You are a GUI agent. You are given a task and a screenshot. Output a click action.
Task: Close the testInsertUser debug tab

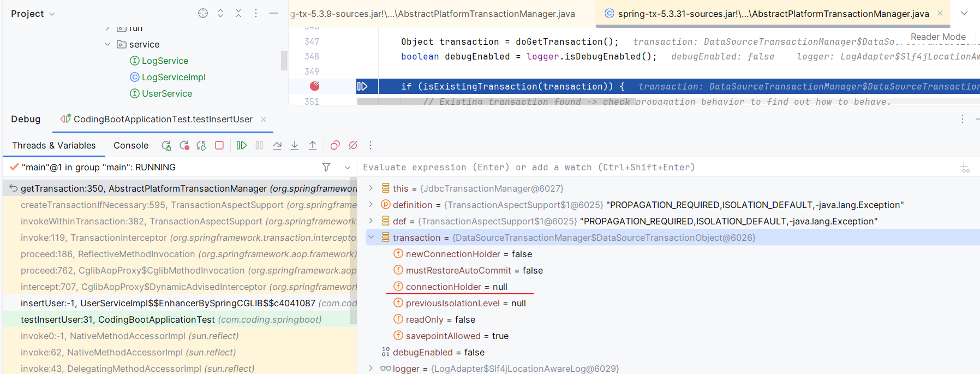tap(264, 119)
